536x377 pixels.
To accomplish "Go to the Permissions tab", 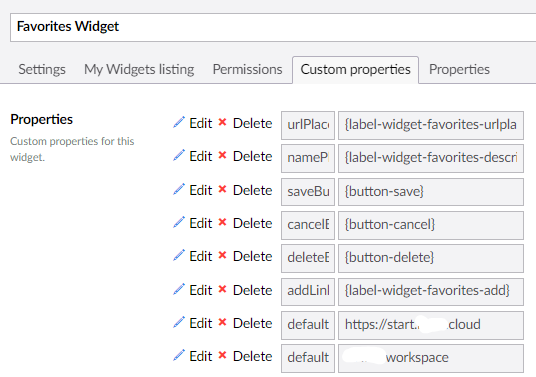I will tap(247, 69).
